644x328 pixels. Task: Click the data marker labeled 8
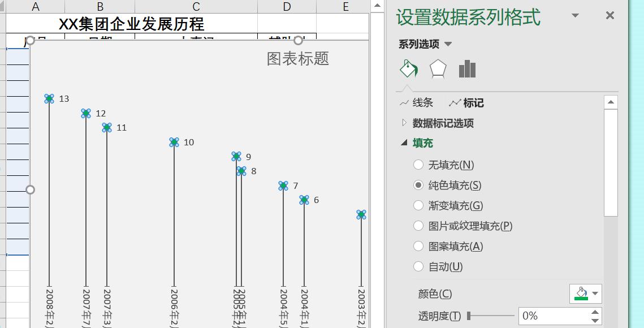241,171
